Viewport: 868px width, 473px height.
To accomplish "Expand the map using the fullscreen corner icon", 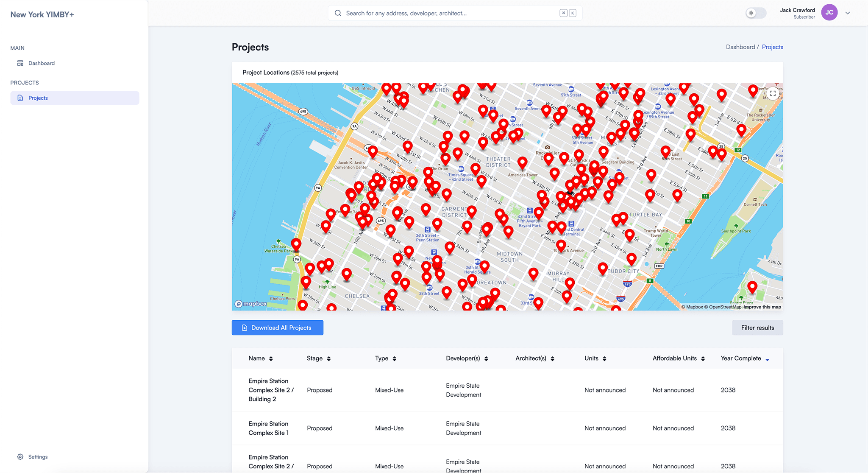I will point(773,93).
